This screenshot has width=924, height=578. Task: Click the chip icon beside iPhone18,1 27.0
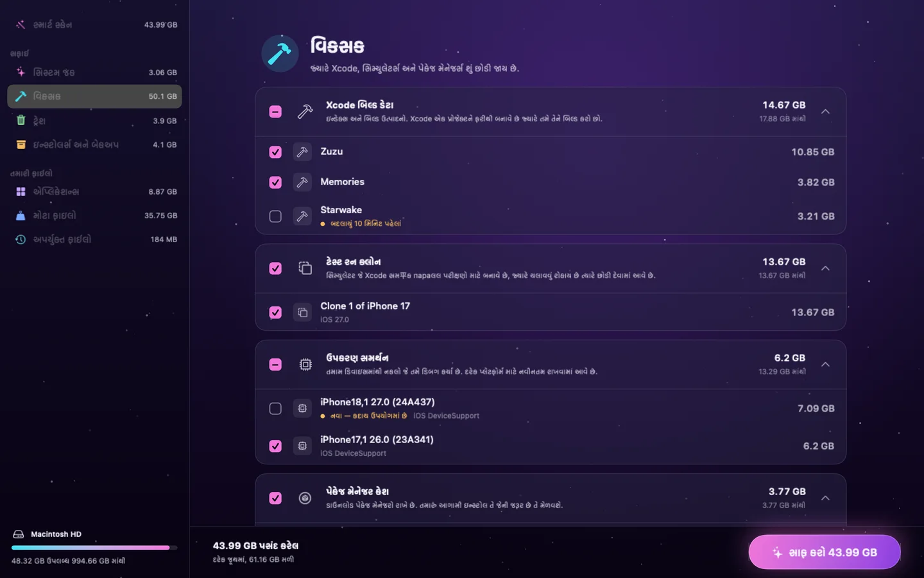tap(302, 408)
